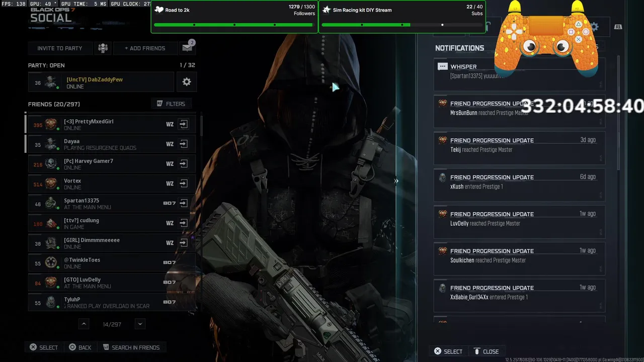Viewport: 644px width, 362px height.
Task: Click BO7 tag on @TwinkleToes row
Action: pos(169,262)
